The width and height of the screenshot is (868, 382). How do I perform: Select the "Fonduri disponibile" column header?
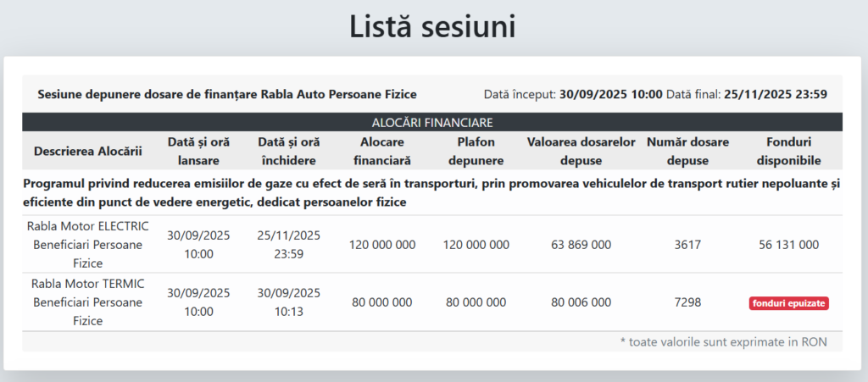tap(788, 152)
